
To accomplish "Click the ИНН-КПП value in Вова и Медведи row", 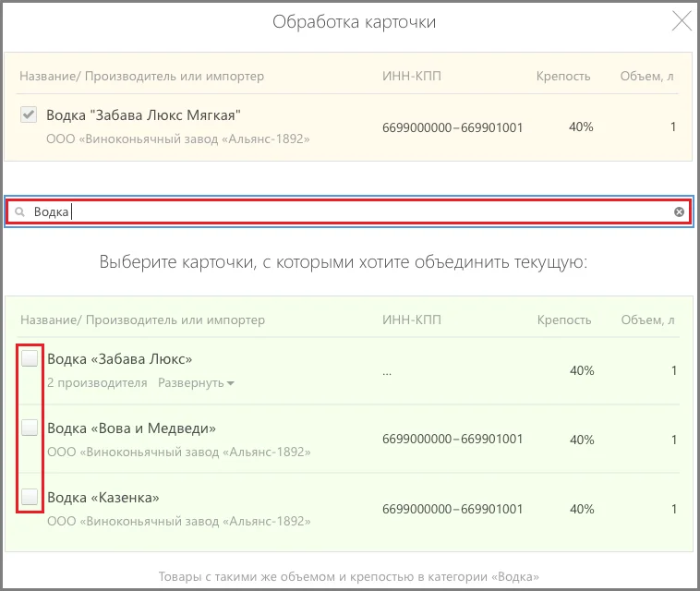I will [x=453, y=440].
